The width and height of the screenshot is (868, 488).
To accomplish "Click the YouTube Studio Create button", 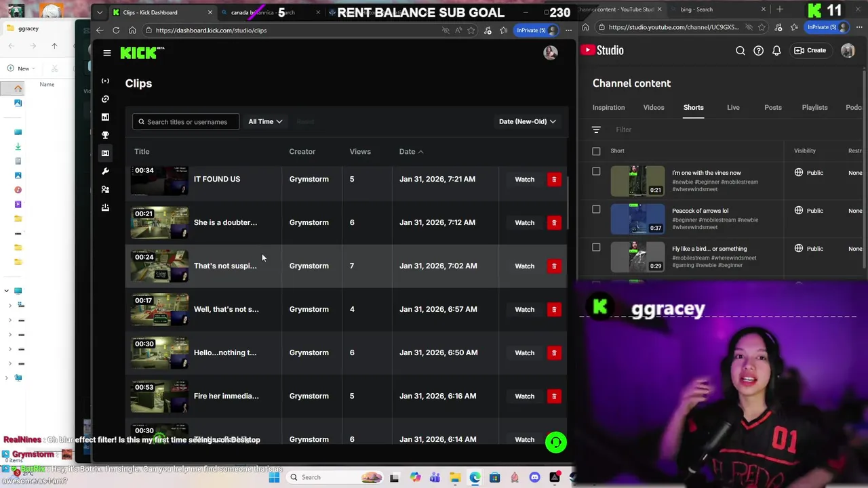I will (810, 50).
